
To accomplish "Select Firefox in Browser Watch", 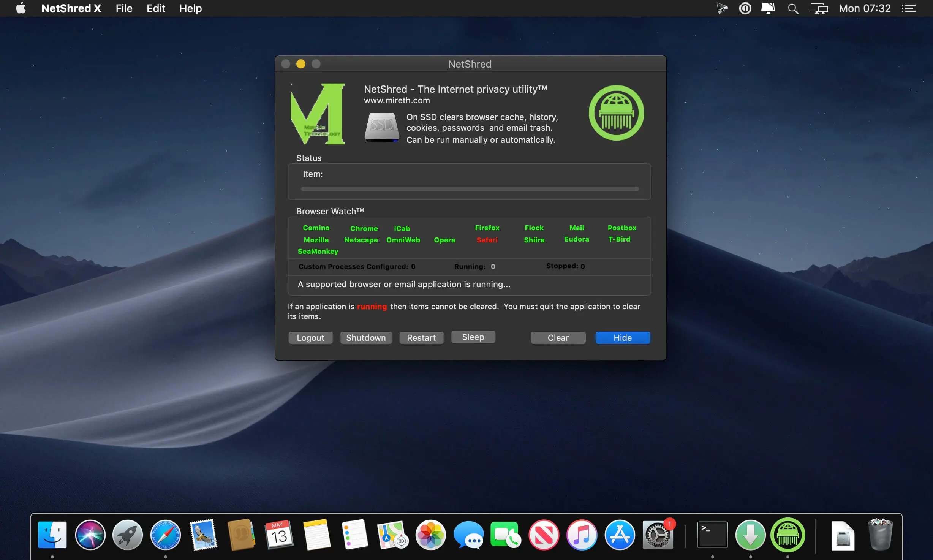I will point(487,228).
